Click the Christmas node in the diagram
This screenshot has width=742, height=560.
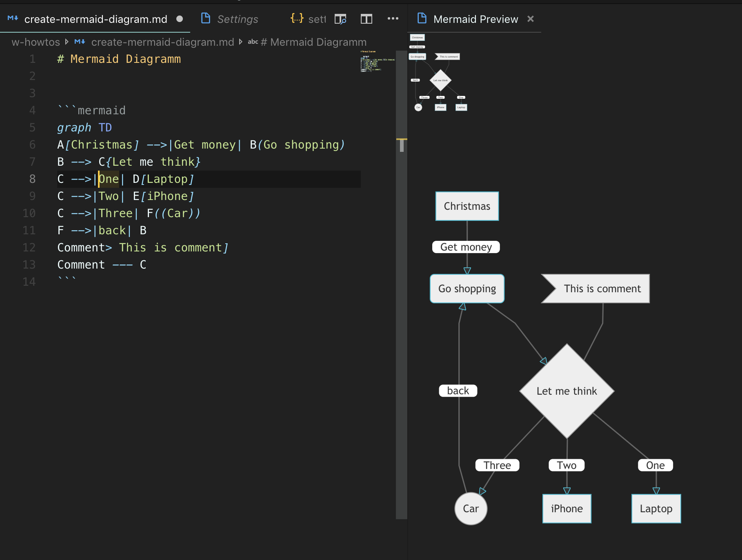click(x=467, y=206)
